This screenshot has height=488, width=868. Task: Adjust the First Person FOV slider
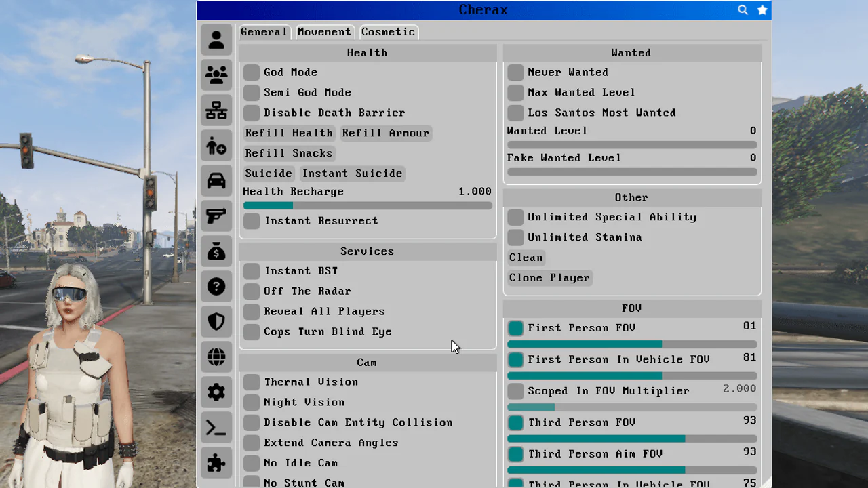(x=632, y=344)
